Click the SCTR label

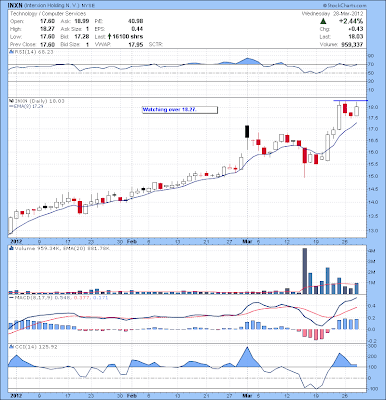[155, 44]
